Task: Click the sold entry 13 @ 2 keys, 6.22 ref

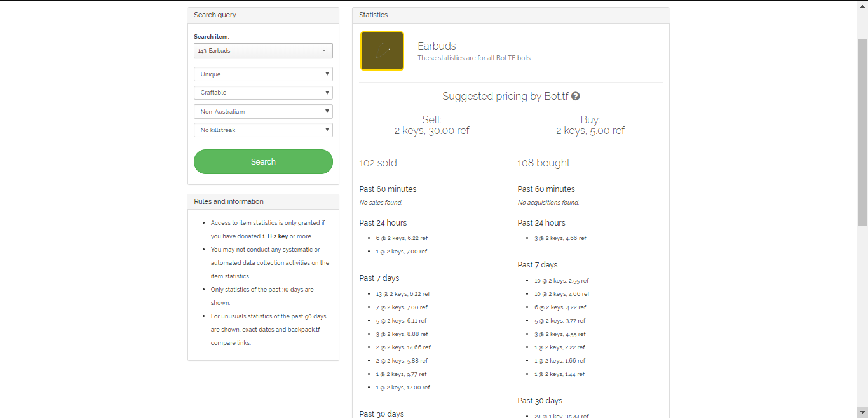Action: [403, 294]
